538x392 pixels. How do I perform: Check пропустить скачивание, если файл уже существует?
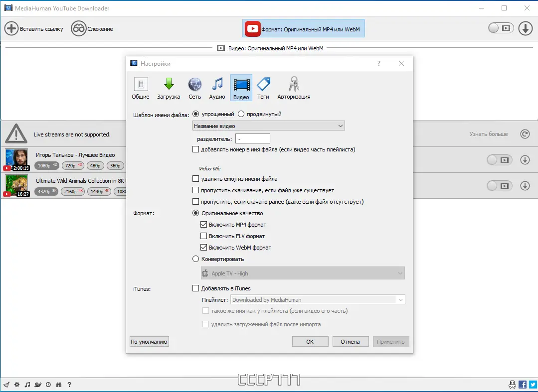(x=195, y=190)
